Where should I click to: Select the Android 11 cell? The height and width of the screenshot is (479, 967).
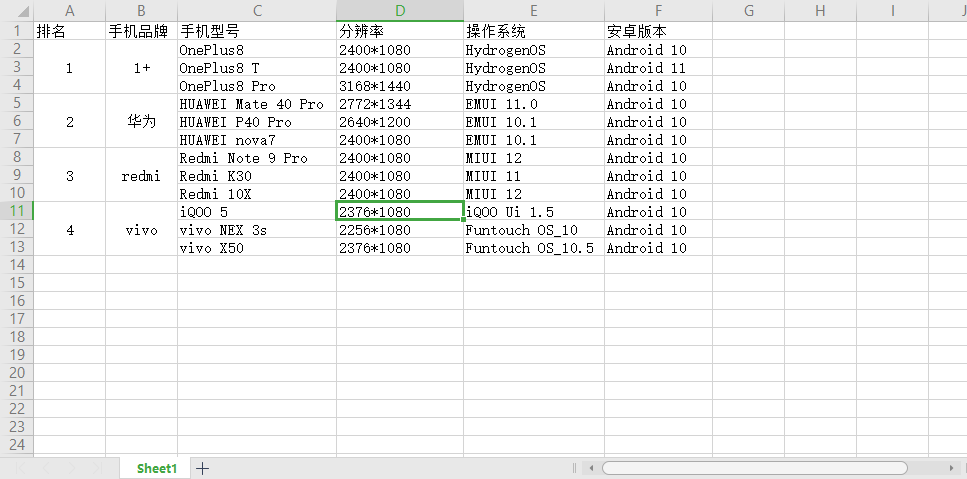coord(659,67)
